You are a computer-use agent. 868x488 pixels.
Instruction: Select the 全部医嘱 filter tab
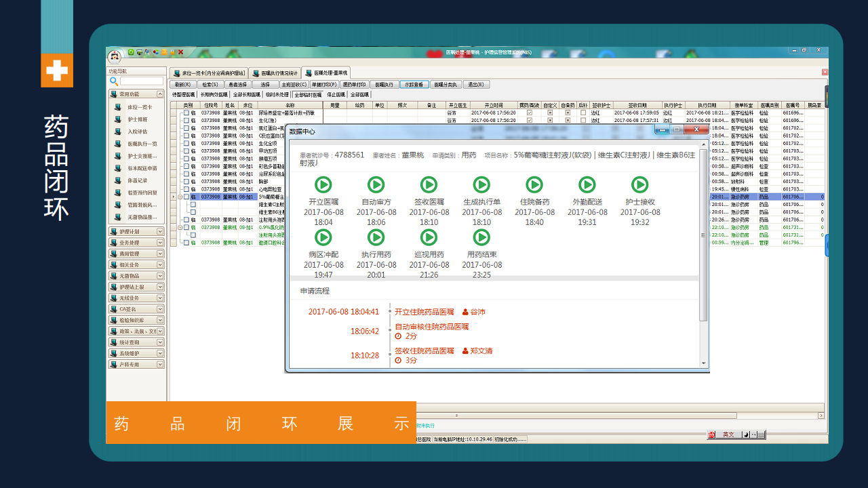pyautogui.click(x=359, y=95)
